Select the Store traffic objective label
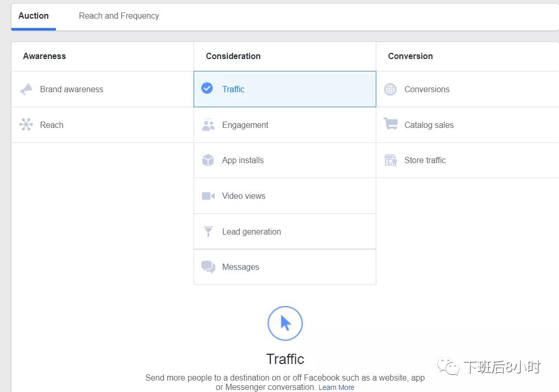Image resolution: width=559 pixels, height=392 pixels. (425, 160)
